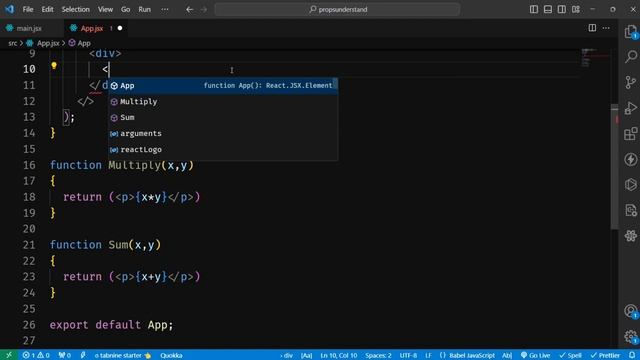Select App suggestion in autocomplete
The height and width of the screenshot is (360, 640).
coord(223,86)
